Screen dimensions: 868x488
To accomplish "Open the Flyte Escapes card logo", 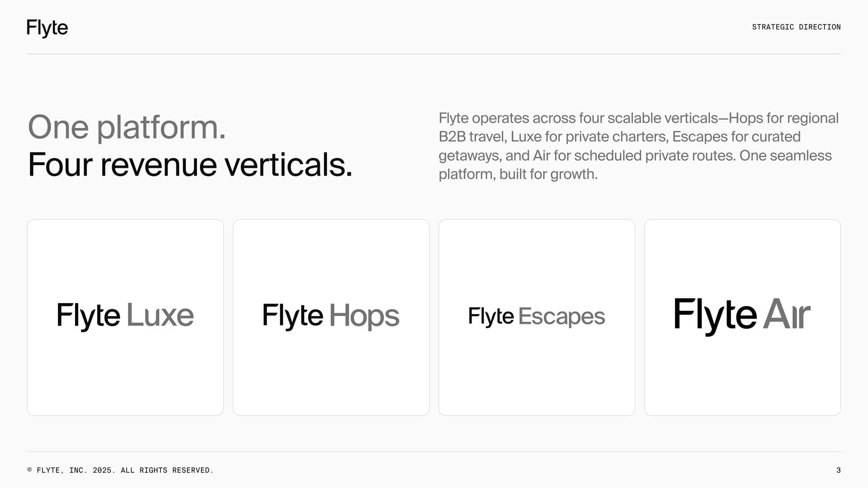I will (x=537, y=316).
